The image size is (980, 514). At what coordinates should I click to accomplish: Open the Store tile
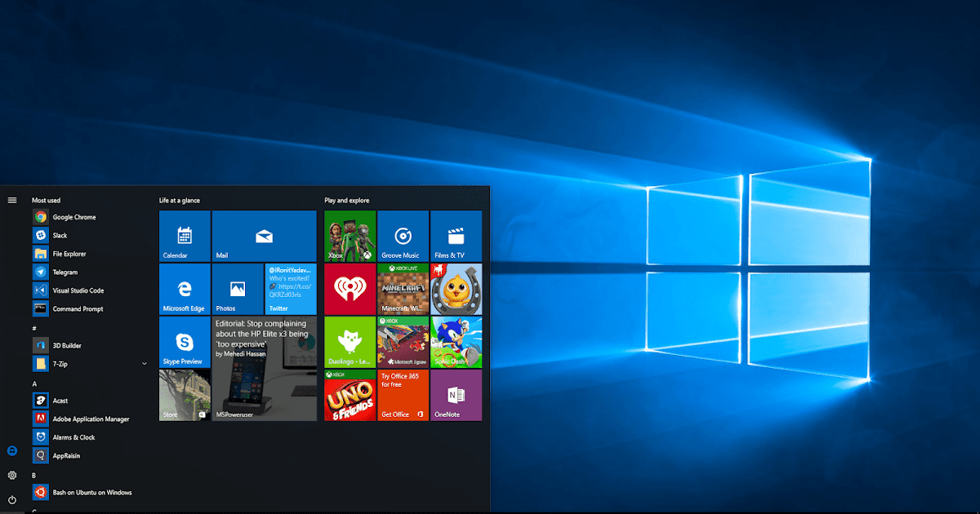click(x=185, y=395)
